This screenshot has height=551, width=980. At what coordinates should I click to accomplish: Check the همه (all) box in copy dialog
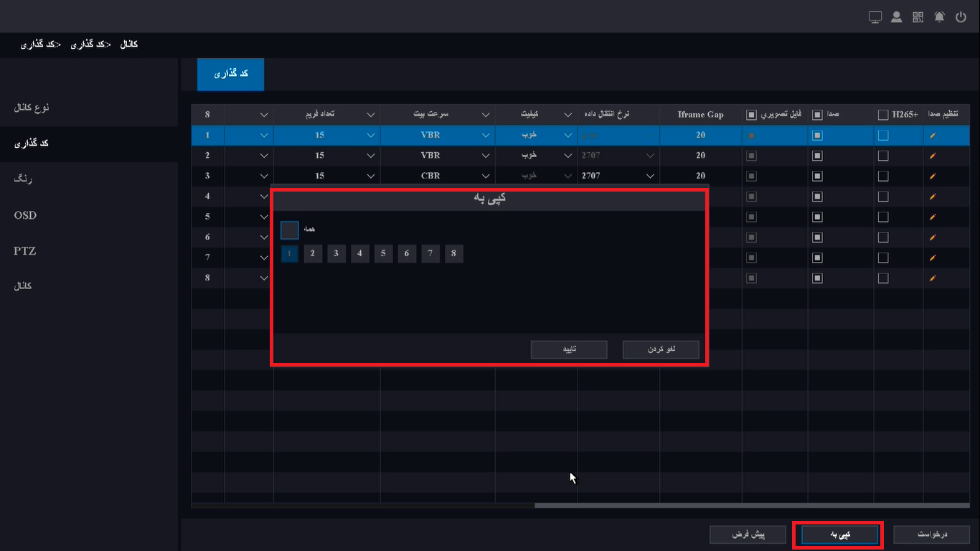click(x=290, y=230)
